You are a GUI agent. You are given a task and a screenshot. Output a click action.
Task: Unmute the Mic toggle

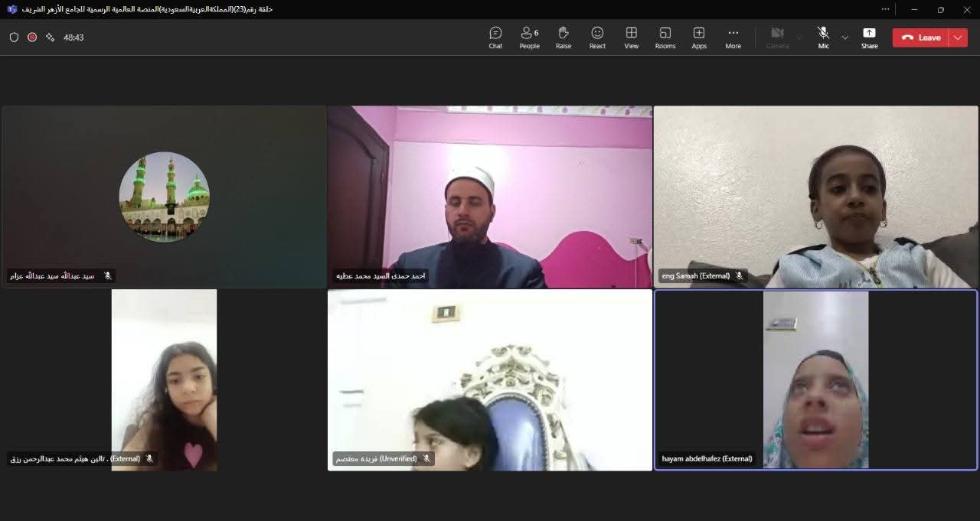[823, 36]
